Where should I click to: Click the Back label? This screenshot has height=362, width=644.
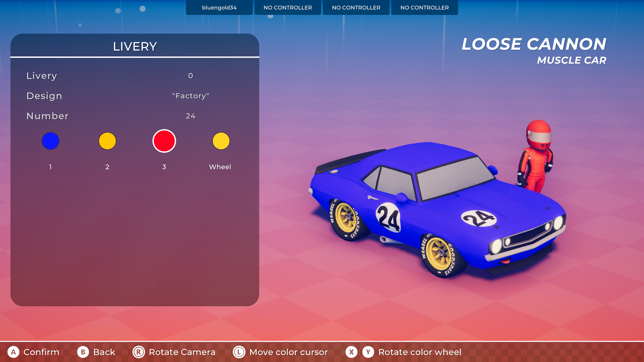[104, 352]
